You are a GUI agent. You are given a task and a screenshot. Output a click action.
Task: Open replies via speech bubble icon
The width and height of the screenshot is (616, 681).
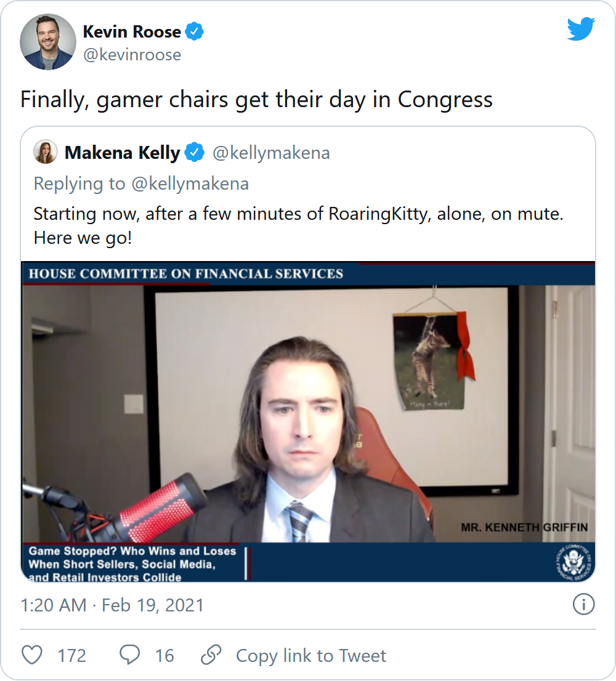click(x=129, y=655)
